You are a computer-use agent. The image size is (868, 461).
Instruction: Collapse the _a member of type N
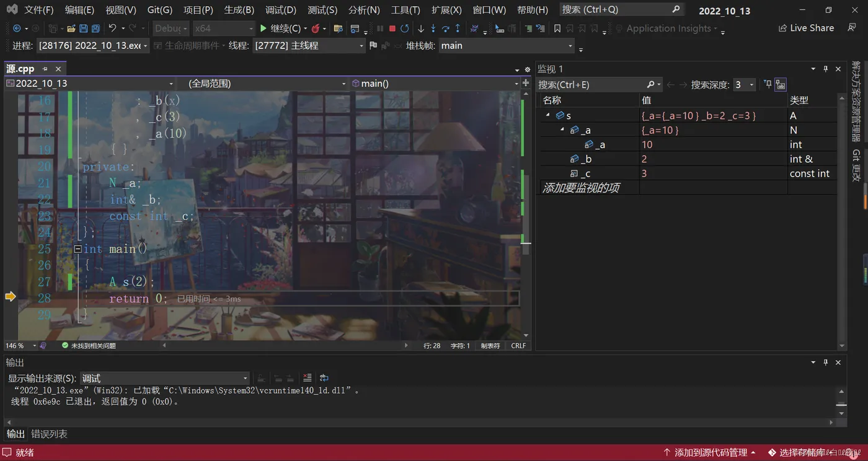coord(562,130)
